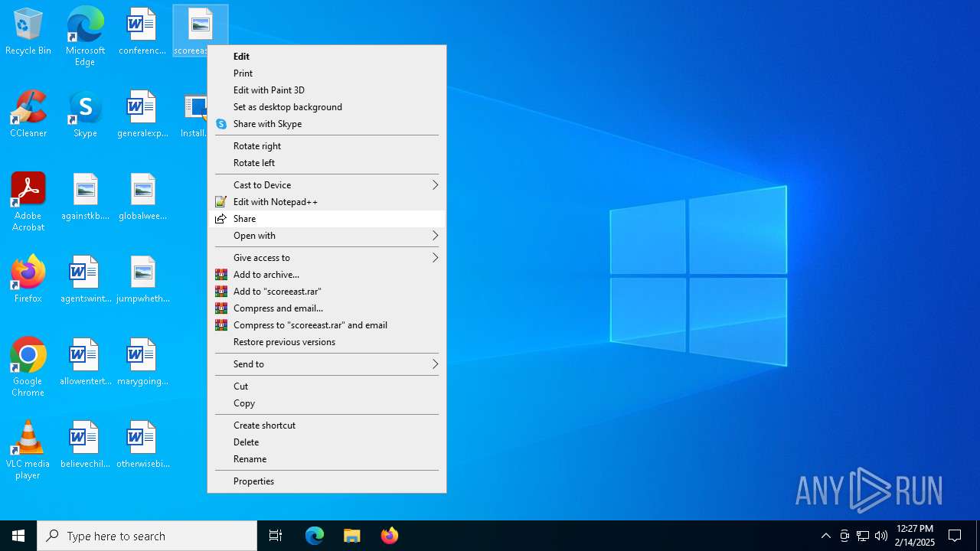Click the Windows Start button
Image resolution: width=980 pixels, height=551 pixels.
tap(18, 536)
